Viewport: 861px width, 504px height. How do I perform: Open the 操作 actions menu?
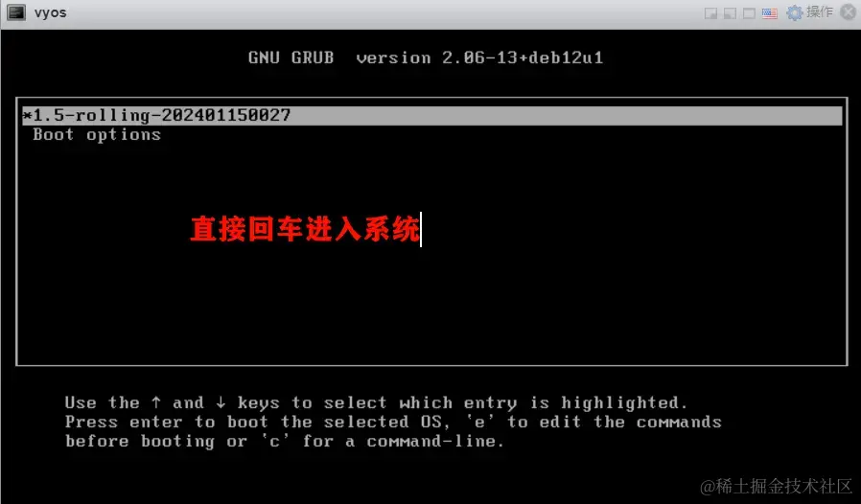(820, 12)
